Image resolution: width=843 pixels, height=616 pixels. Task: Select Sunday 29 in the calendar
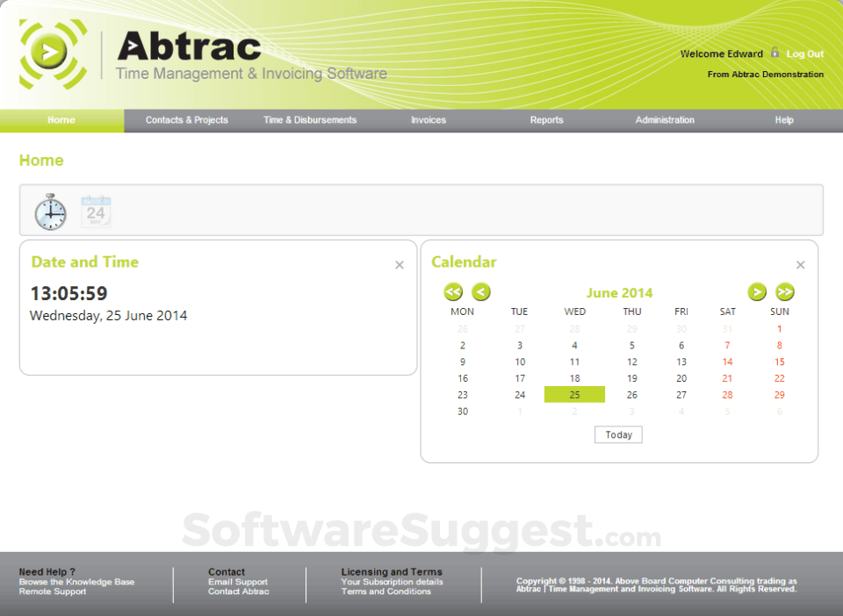pyautogui.click(x=780, y=395)
